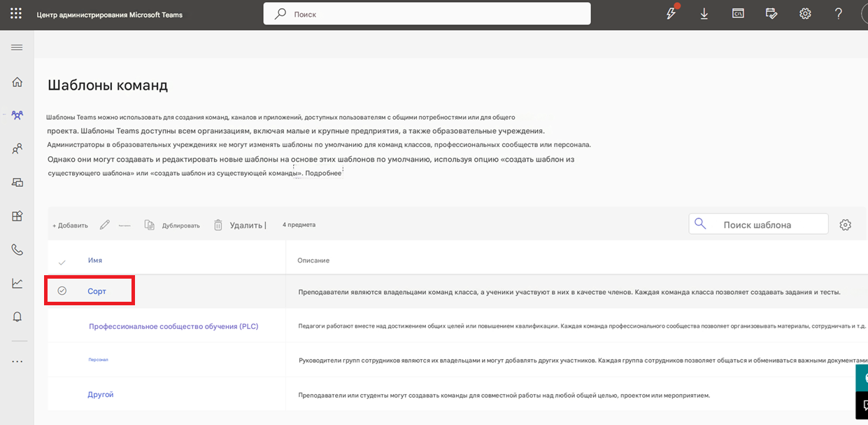Toggle the select-all checkmark in table header

pyautogui.click(x=62, y=261)
